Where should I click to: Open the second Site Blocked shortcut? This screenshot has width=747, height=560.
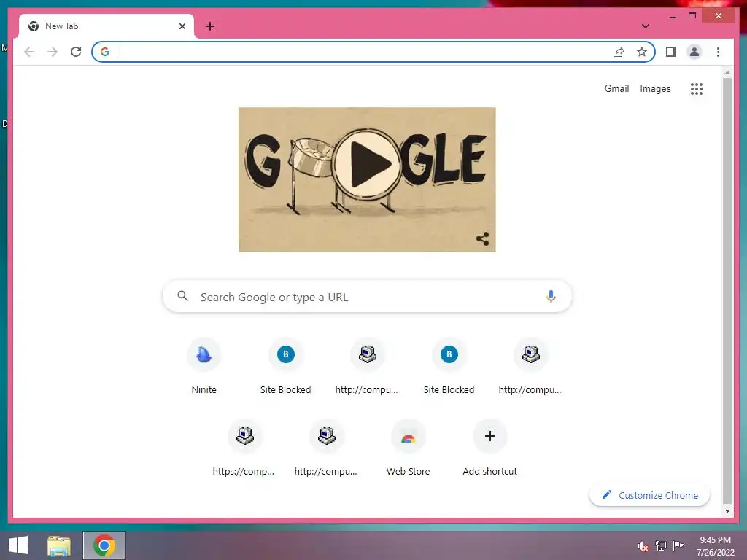coord(449,367)
